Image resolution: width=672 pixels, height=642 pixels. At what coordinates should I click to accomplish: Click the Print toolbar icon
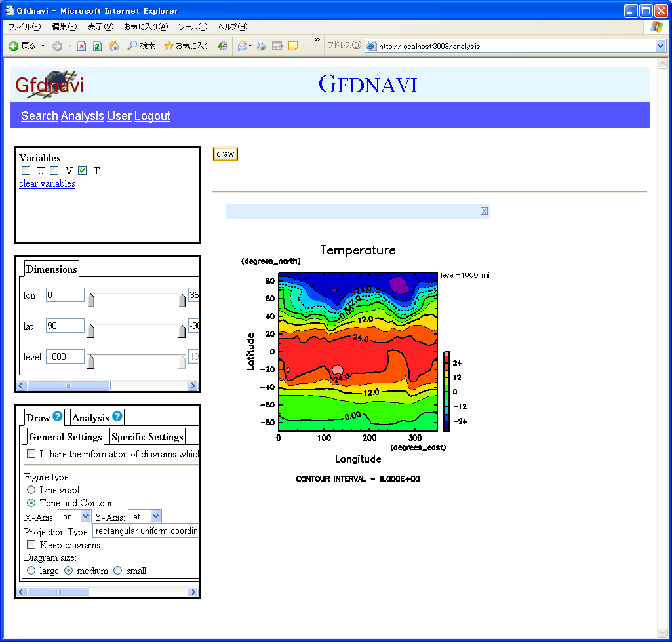coord(262,46)
